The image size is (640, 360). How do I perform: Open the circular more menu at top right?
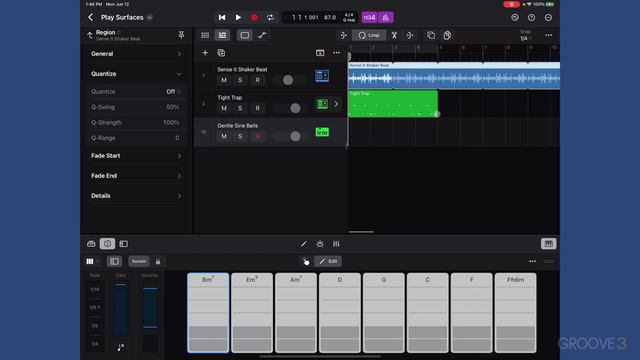(548, 18)
